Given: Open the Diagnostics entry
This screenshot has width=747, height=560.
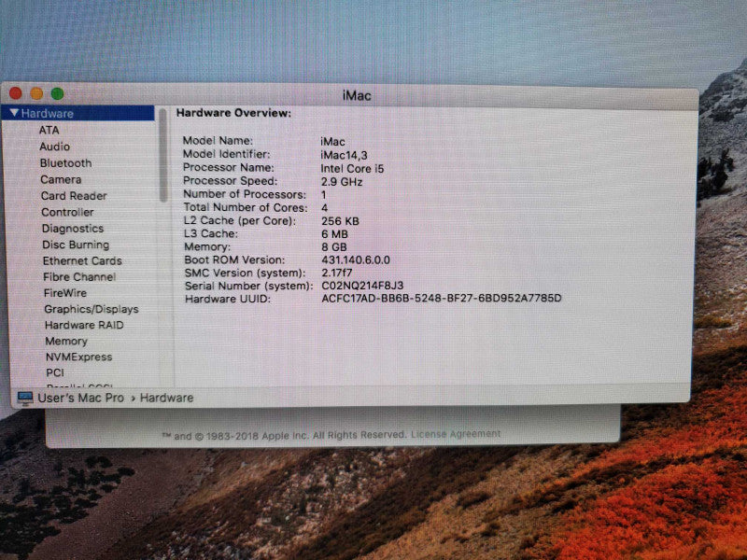Looking at the screenshot, I should coord(73,228).
